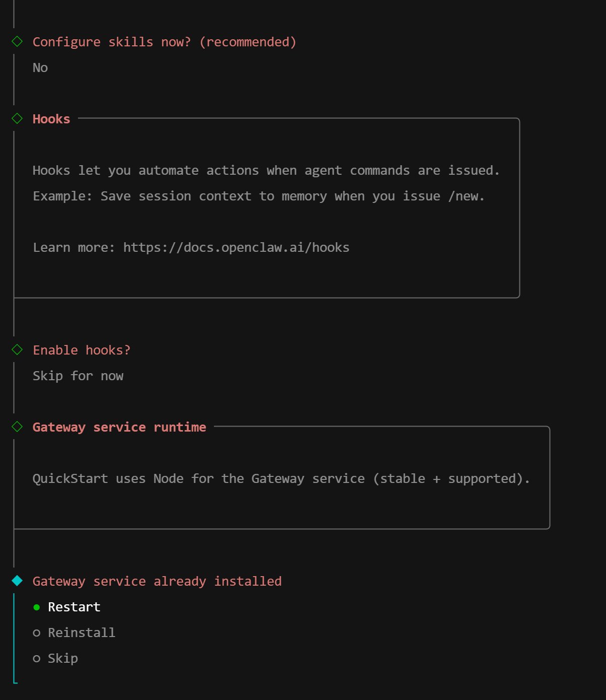Click the Enable hooks? prompt text

[82, 351]
